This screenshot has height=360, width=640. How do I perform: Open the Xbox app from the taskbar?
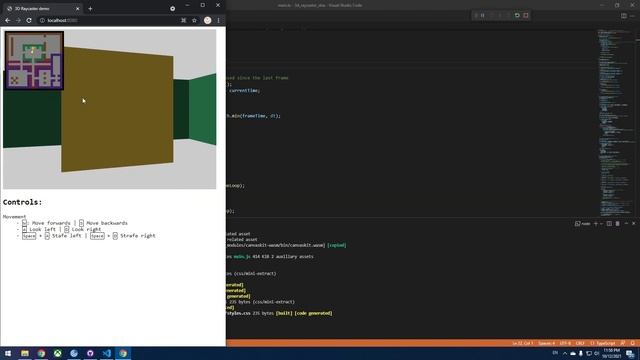click(58, 353)
